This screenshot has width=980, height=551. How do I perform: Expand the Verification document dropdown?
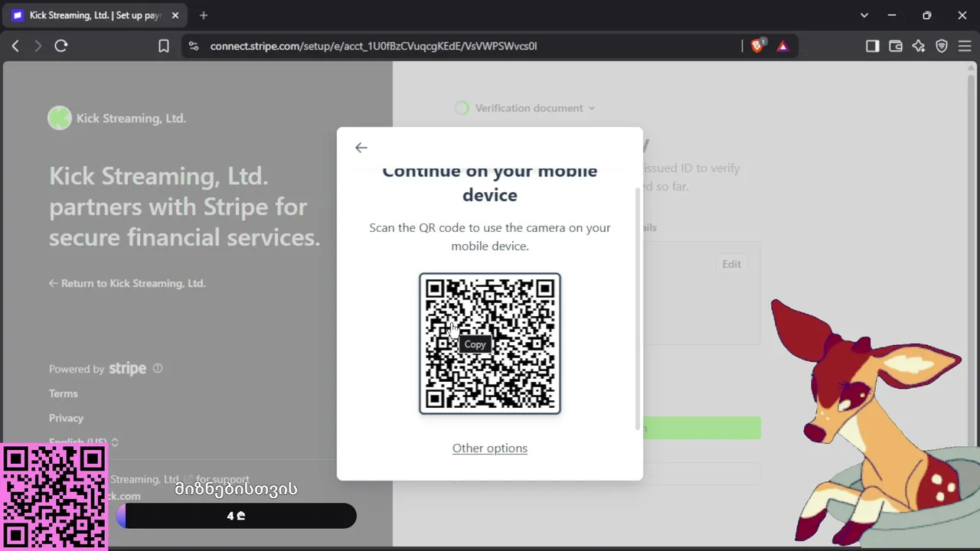point(535,108)
